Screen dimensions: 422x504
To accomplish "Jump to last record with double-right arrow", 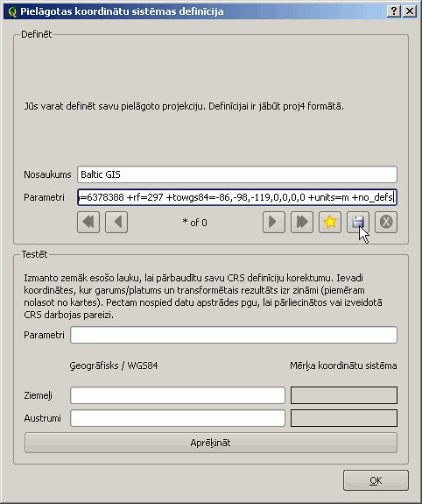I will (302, 222).
